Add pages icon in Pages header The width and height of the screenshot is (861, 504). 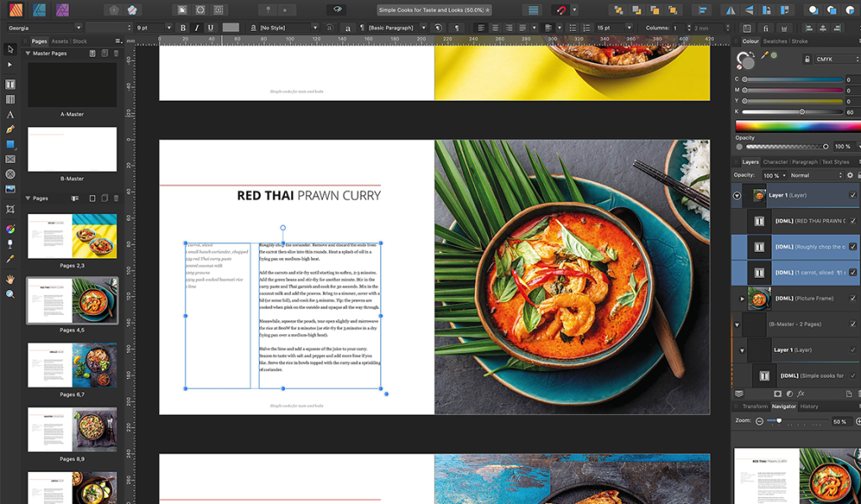coord(92,198)
